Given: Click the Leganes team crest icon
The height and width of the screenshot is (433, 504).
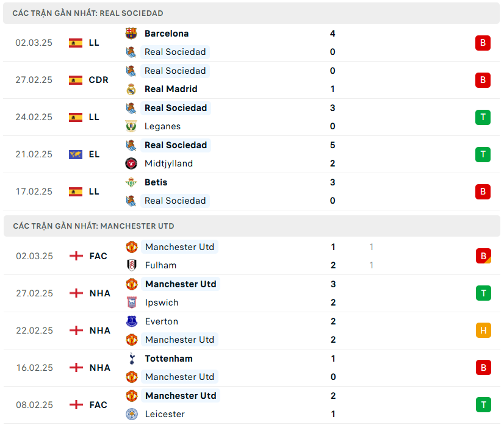Looking at the screenshot, I should (131, 126).
